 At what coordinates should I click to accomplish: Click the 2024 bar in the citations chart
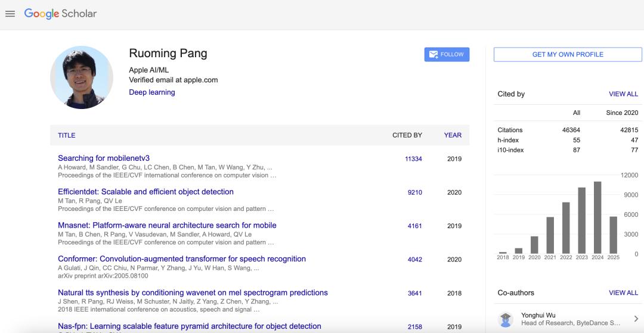tap(597, 217)
